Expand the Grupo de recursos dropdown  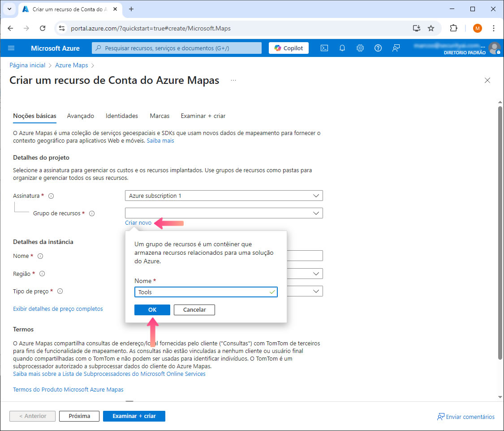(x=224, y=213)
